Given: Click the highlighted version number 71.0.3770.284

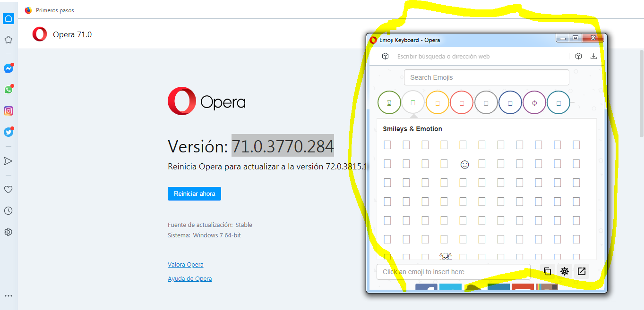Looking at the screenshot, I should 283,146.
